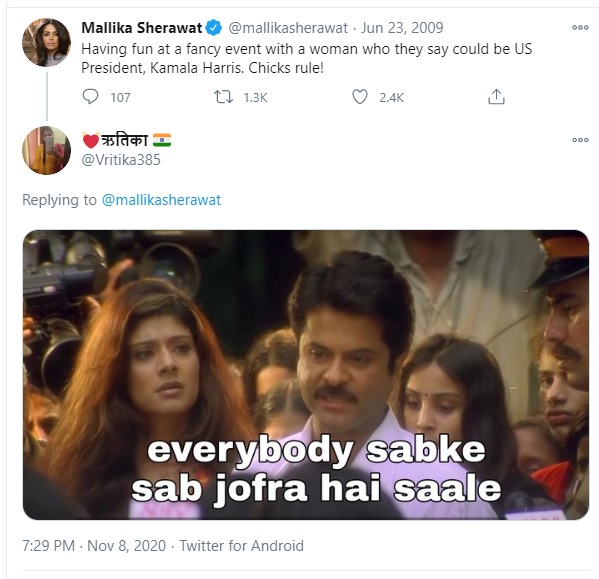Open Vritika385's profile avatar
The image size is (599, 579).
pos(47,150)
